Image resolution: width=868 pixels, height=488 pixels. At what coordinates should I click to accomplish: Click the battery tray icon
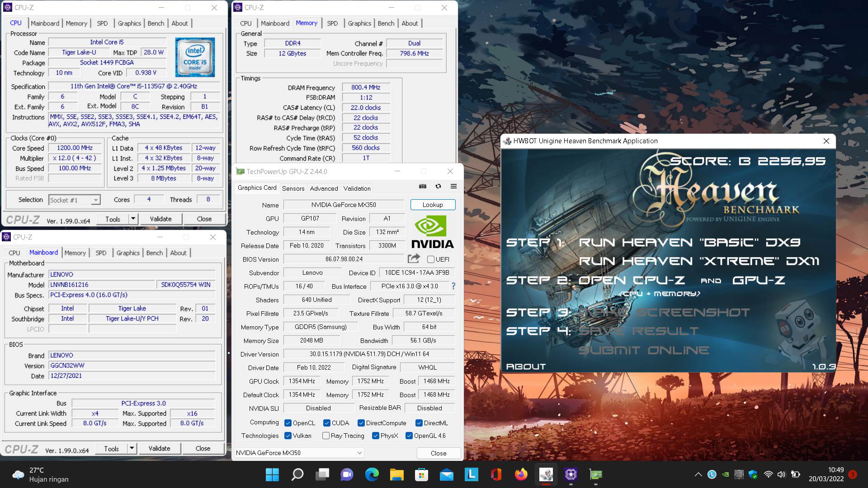click(796, 474)
